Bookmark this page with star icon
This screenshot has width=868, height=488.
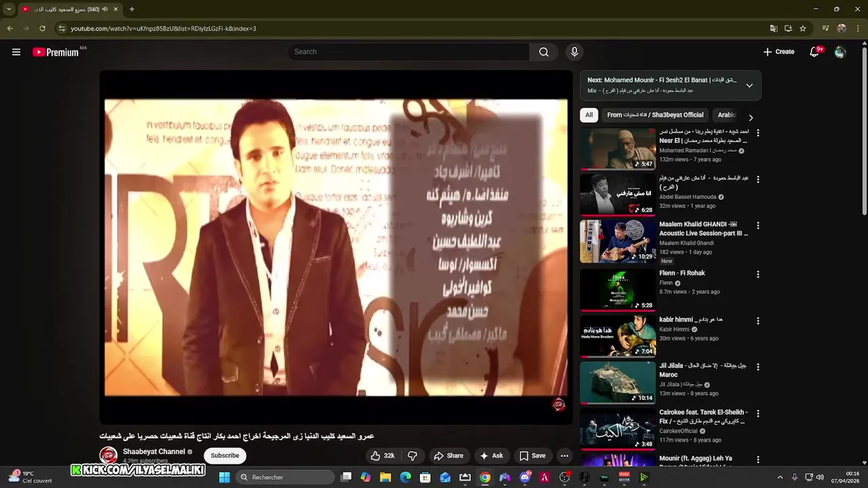pos(803,28)
